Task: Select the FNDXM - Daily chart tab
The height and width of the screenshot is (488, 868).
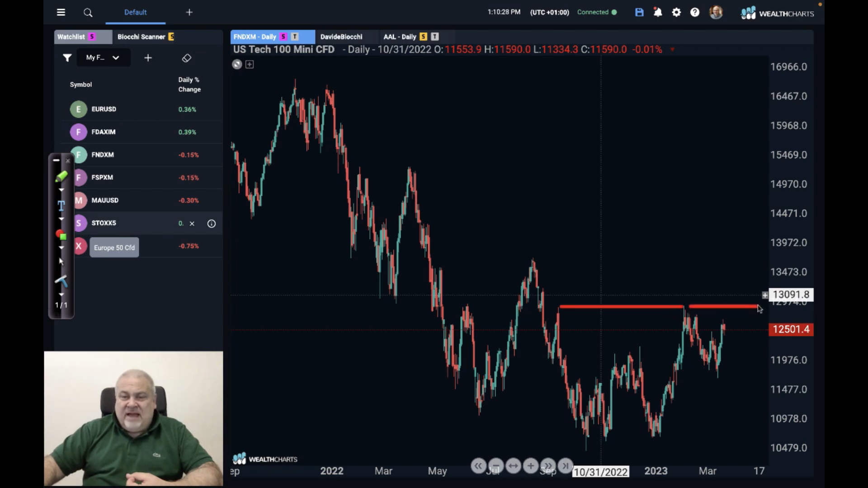Action: (x=273, y=37)
